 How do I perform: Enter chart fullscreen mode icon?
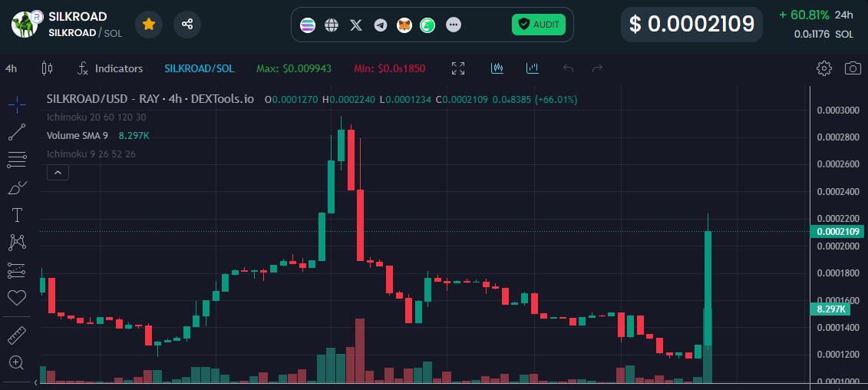click(458, 68)
